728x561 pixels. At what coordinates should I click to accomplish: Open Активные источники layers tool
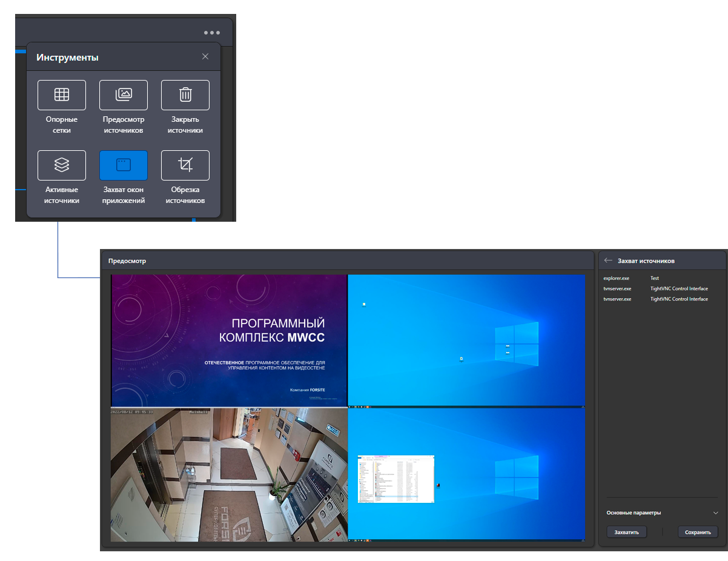tap(62, 165)
